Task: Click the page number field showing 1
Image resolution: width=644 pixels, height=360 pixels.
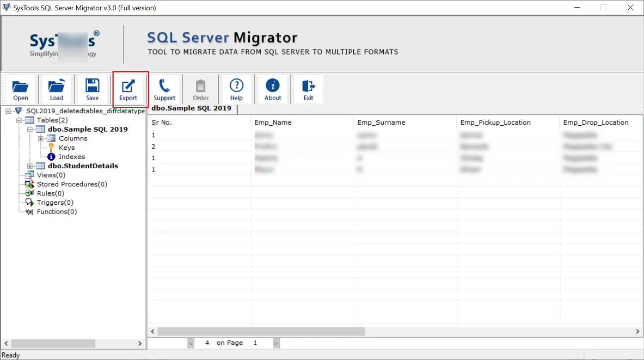Action: tap(255, 343)
